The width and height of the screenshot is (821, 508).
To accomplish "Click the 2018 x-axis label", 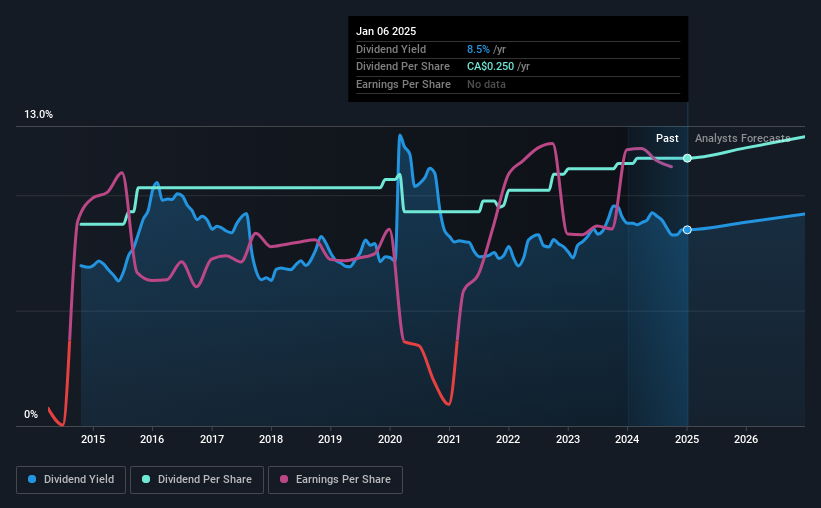I will tap(271, 439).
